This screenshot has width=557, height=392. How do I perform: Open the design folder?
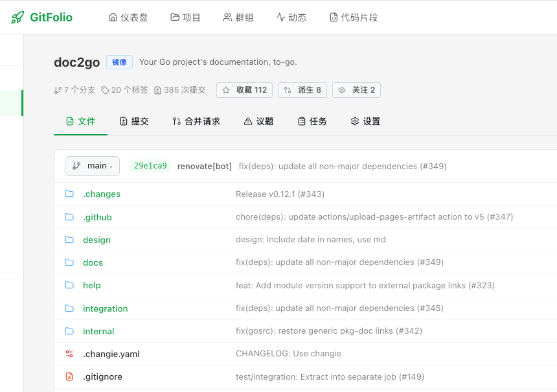(97, 240)
